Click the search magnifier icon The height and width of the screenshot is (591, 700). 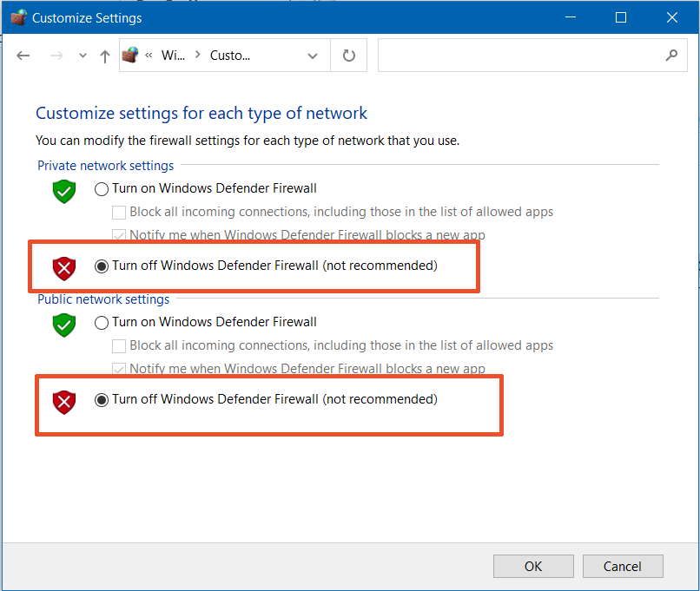[671, 56]
